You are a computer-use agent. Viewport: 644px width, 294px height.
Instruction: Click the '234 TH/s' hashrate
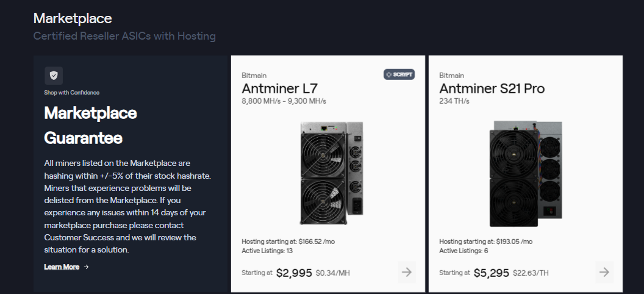point(454,101)
